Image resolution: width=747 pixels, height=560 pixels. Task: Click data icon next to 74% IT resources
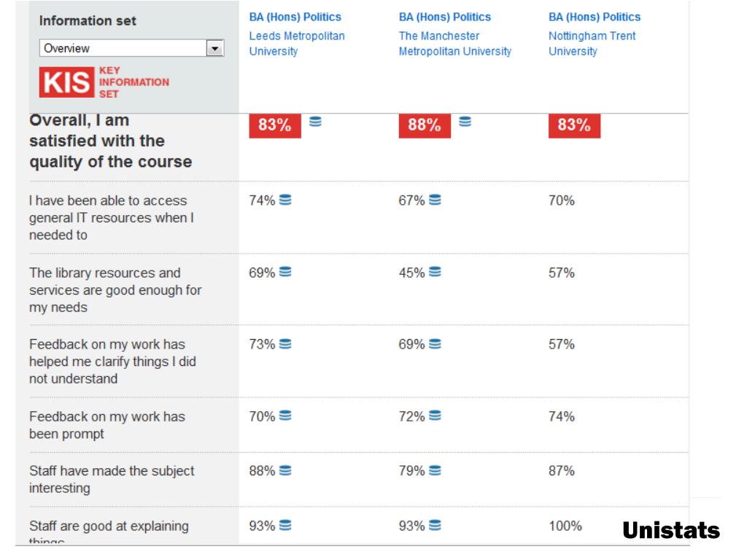pos(285,200)
